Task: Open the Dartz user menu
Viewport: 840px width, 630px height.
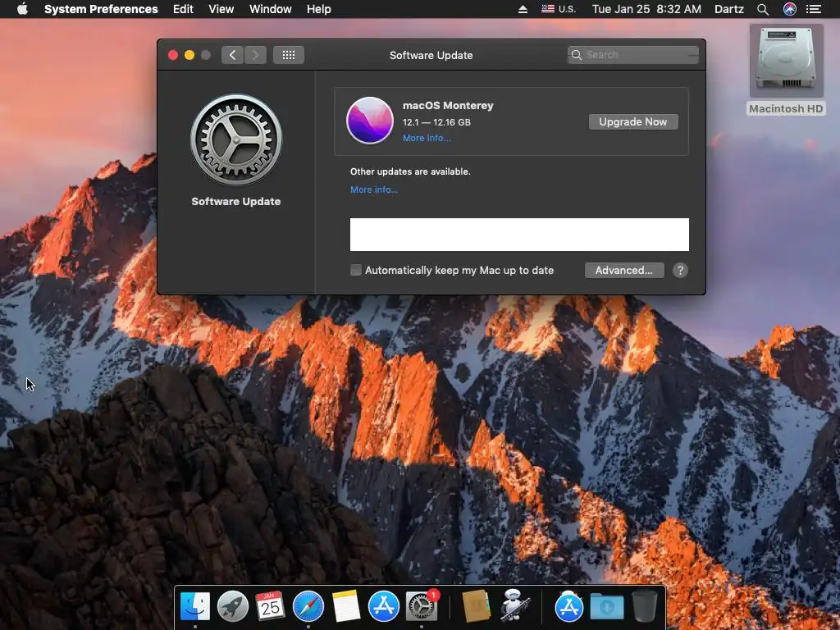Action: 729,9
